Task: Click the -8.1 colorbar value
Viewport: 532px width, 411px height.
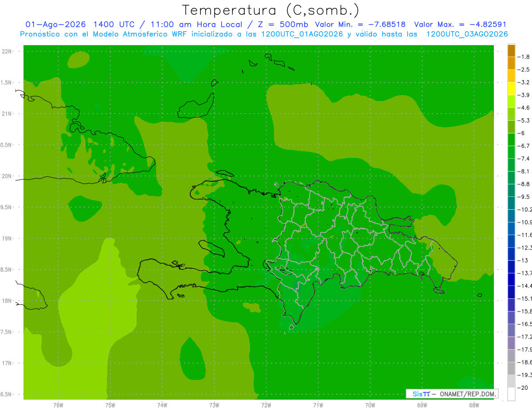Action: point(524,171)
